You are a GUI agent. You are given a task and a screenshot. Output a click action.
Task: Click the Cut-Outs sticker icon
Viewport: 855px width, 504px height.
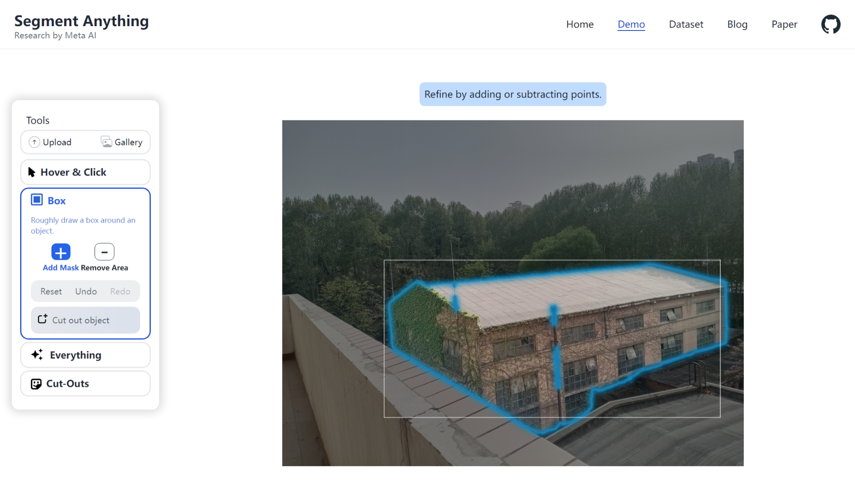pyautogui.click(x=36, y=384)
